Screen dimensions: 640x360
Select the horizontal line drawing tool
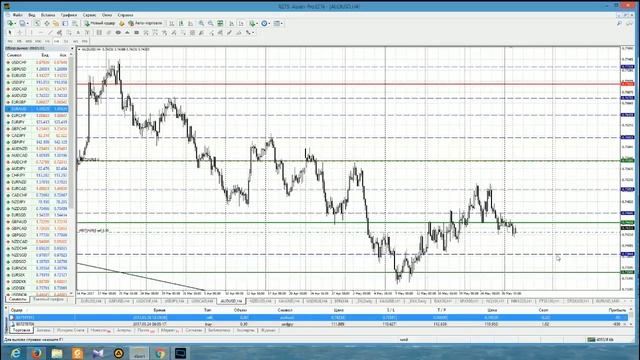41,32
